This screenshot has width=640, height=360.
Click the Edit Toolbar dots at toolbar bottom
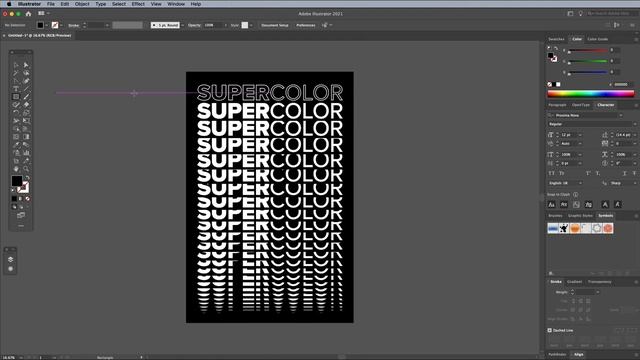(x=21, y=225)
